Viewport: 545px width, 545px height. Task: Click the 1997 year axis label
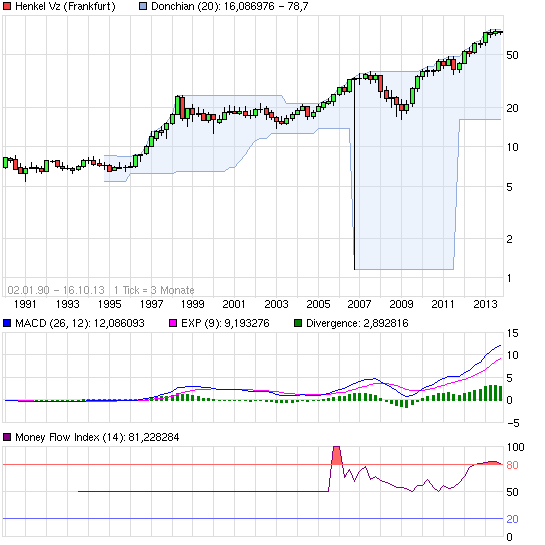click(x=151, y=304)
